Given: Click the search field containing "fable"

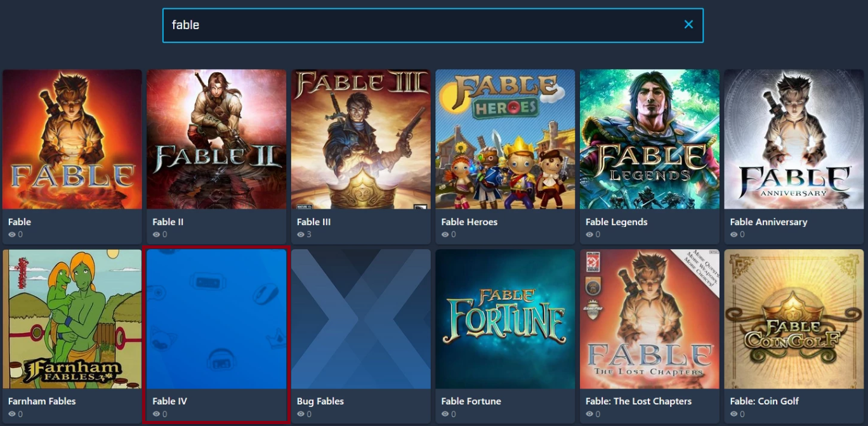Looking at the screenshot, I should 433,25.
